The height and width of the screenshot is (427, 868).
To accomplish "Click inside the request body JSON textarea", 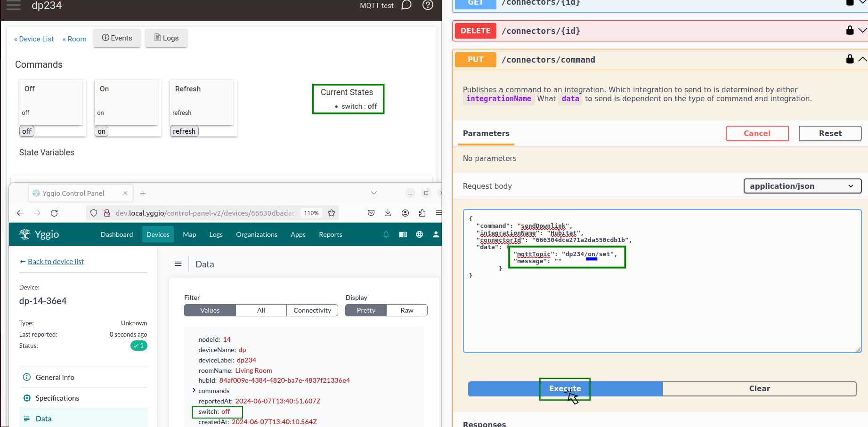I will point(662,311).
